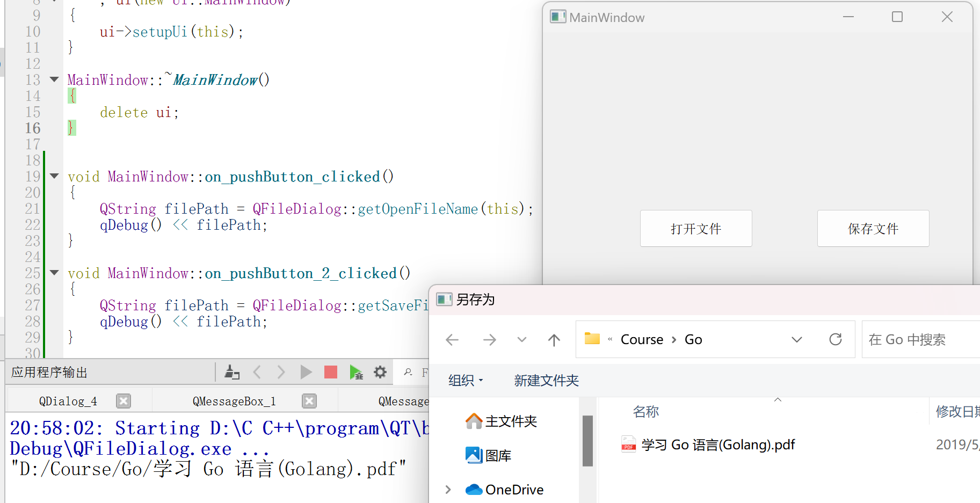The image size is (980, 503).
Task: Click the 保存文件 button in MainWindow
Action: point(873,229)
